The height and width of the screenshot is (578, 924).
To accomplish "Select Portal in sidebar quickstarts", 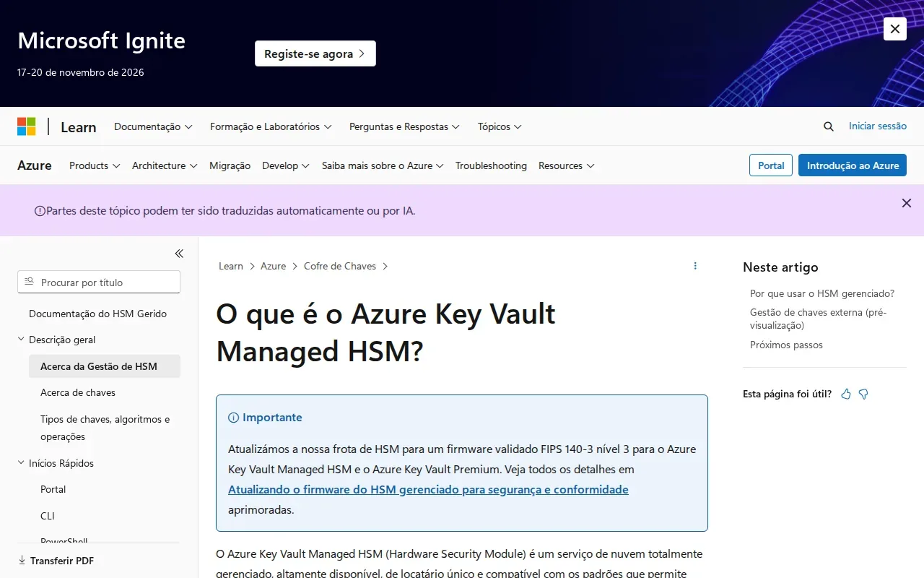I will (x=53, y=489).
